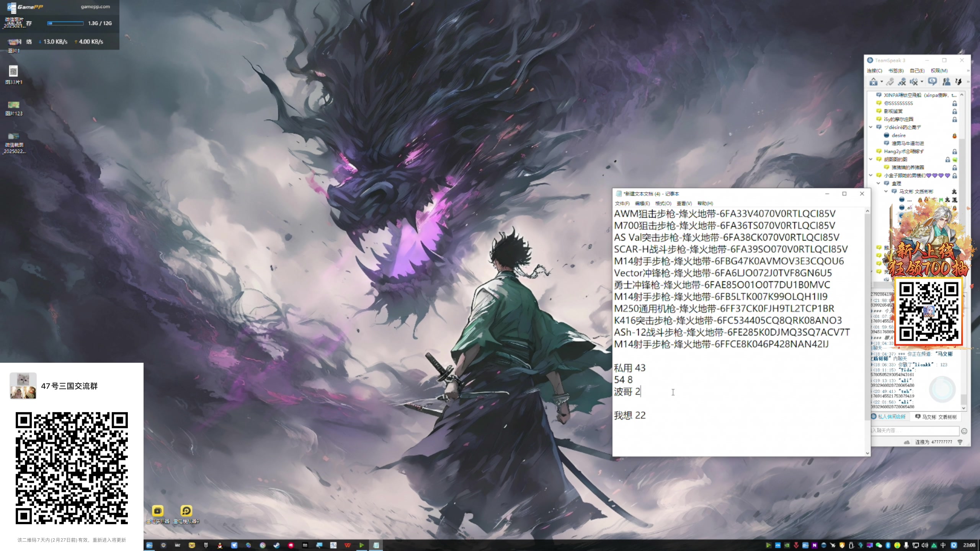
Task: Click the TeamSpeak chat message input field
Action: coord(915,430)
